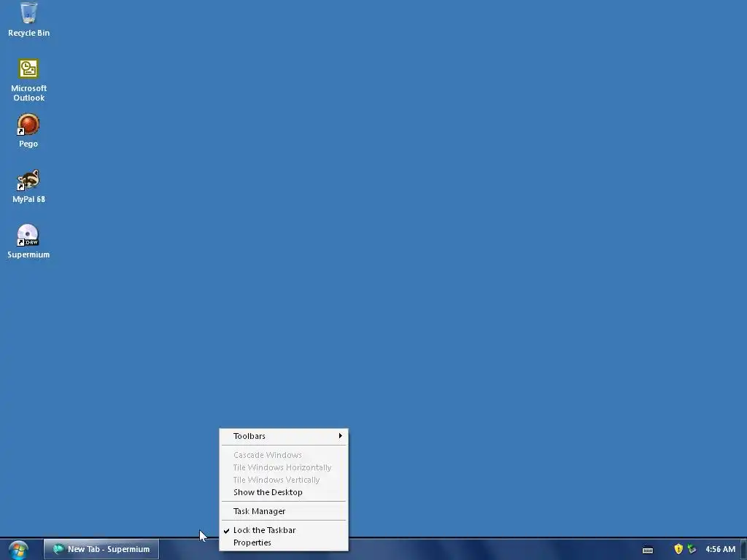Click the on-screen keyboard tray icon
This screenshot has height=560, width=747.
click(648, 550)
